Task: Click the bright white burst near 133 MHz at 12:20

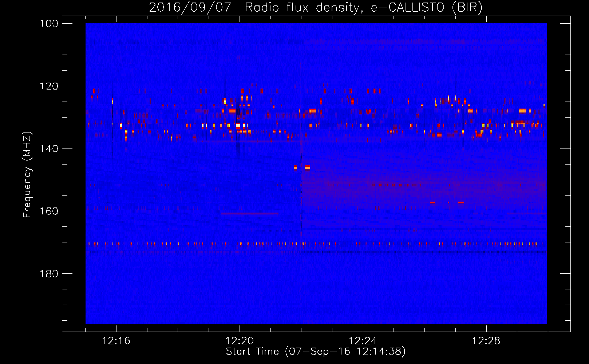Action: tap(238, 125)
